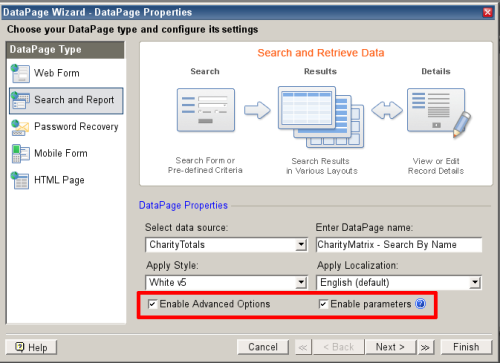500x363 pixels.
Task: Open the Apply Localization dropdown
Action: click(x=475, y=283)
